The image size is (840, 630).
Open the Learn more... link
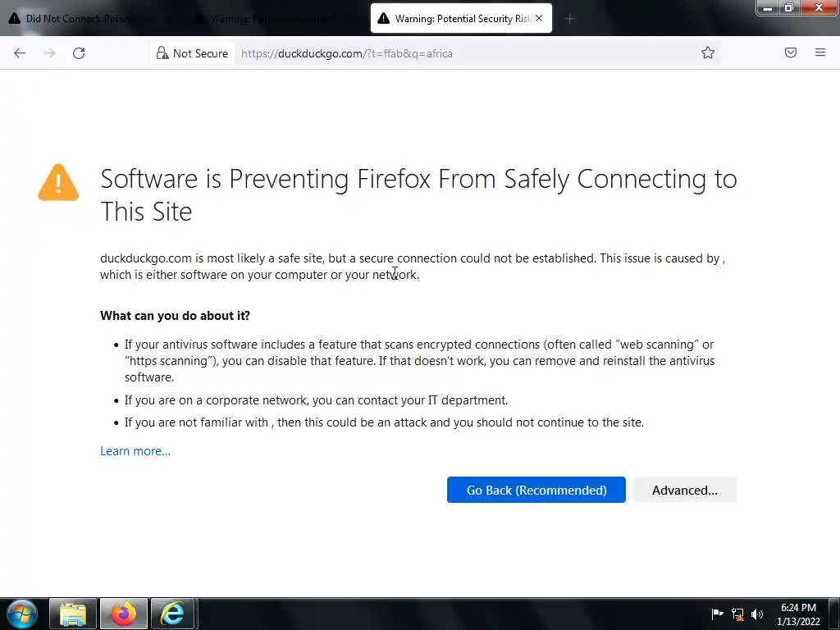135,451
